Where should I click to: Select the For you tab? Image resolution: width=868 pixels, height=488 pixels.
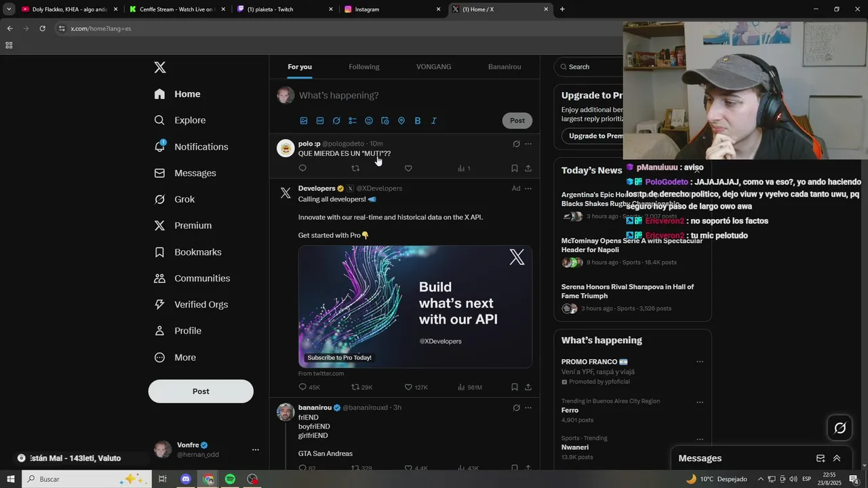tap(300, 66)
